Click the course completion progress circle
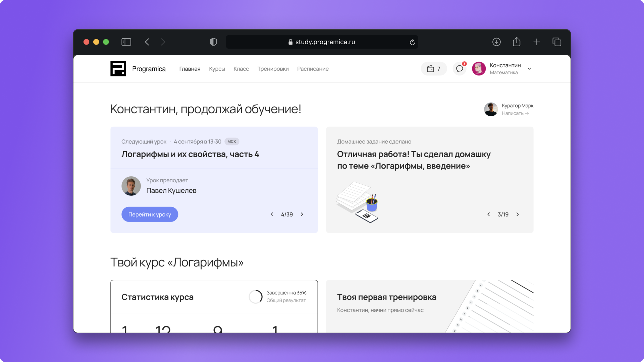This screenshot has height=362, width=644. [256, 297]
